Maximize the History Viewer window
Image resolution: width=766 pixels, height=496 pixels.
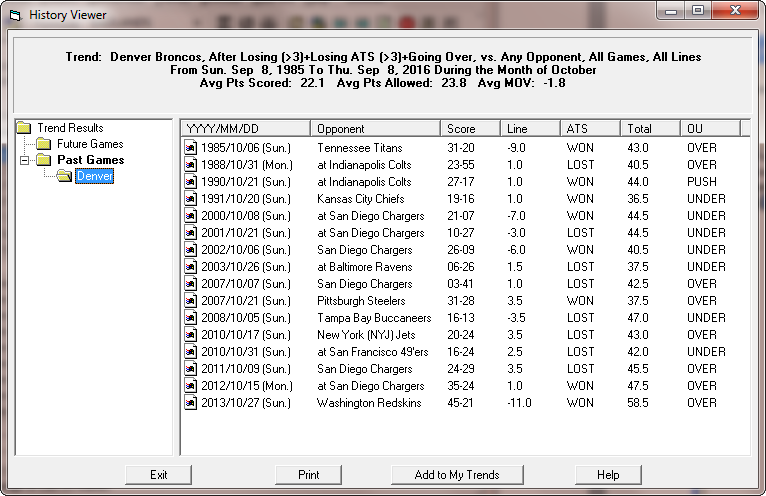click(698, 10)
